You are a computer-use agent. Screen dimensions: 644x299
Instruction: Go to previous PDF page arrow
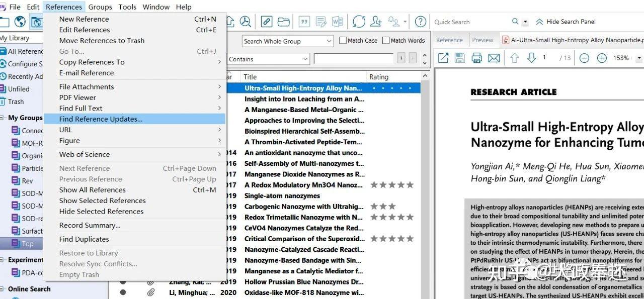[x=515, y=58]
